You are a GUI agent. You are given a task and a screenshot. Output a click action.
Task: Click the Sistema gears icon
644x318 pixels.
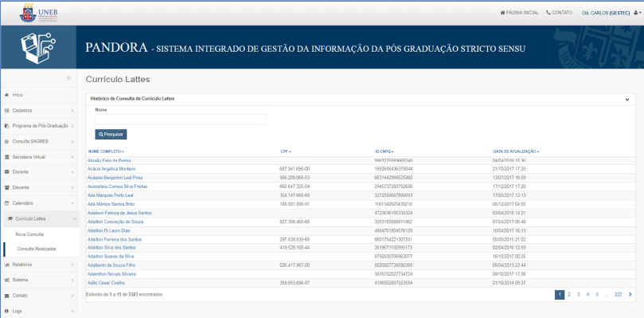pos(6,281)
